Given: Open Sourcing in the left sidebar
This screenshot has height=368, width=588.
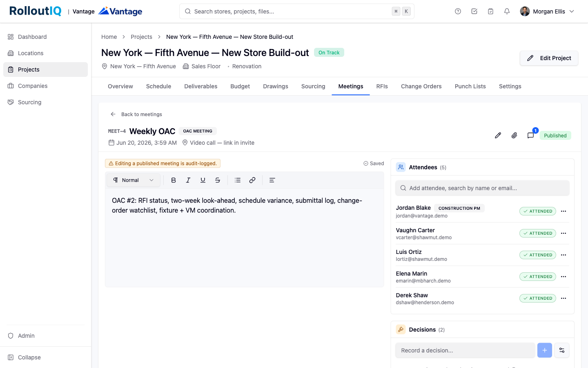Looking at the screenshot, I should pos(45,102).
